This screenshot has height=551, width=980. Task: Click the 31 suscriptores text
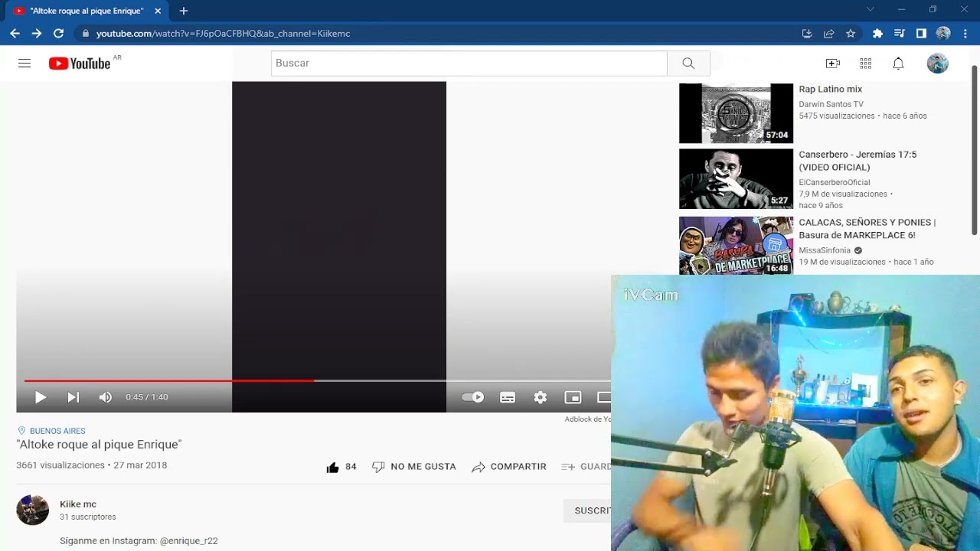pos(88,517)
